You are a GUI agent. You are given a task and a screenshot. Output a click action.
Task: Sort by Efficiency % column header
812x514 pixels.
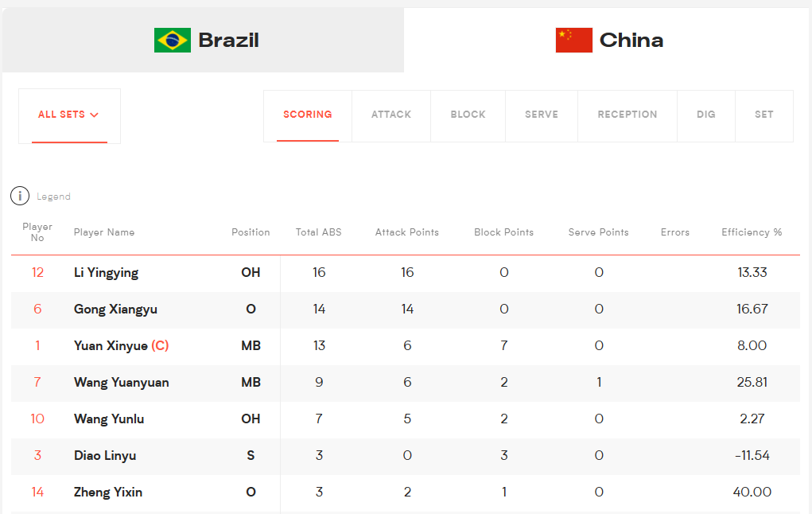(752, 232)
